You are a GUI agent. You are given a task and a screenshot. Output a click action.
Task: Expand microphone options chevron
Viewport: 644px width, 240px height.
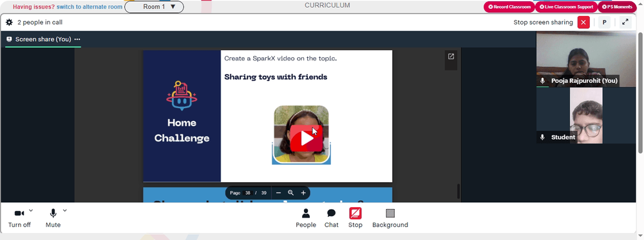(x=64, y=211)
